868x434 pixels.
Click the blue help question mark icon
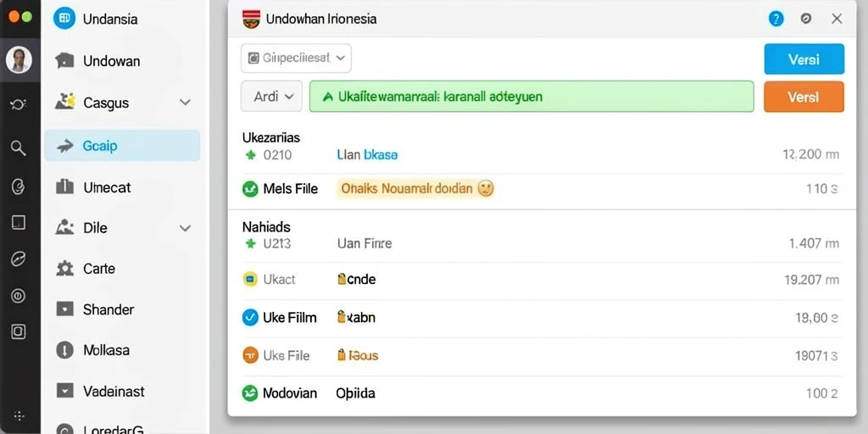776,19
